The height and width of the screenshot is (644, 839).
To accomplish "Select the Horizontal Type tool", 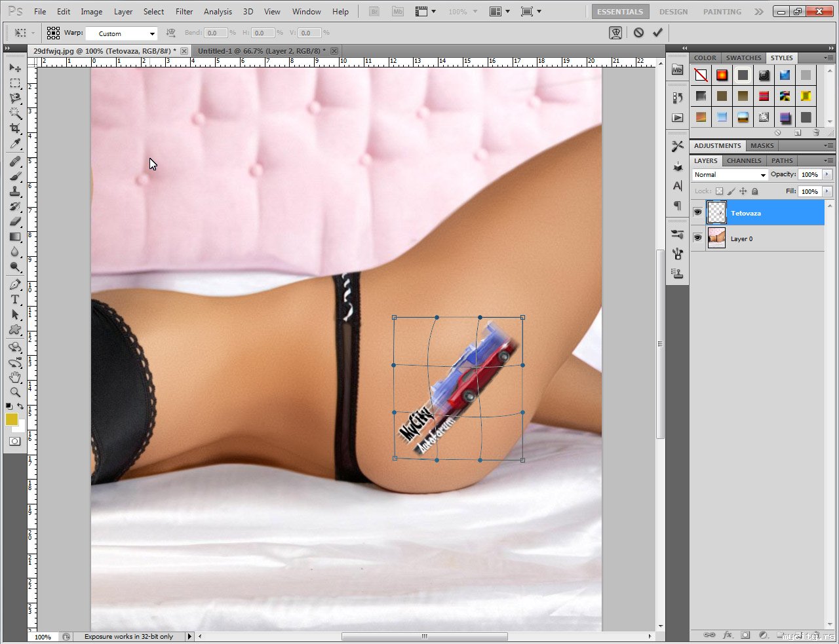I will point(15,299).
